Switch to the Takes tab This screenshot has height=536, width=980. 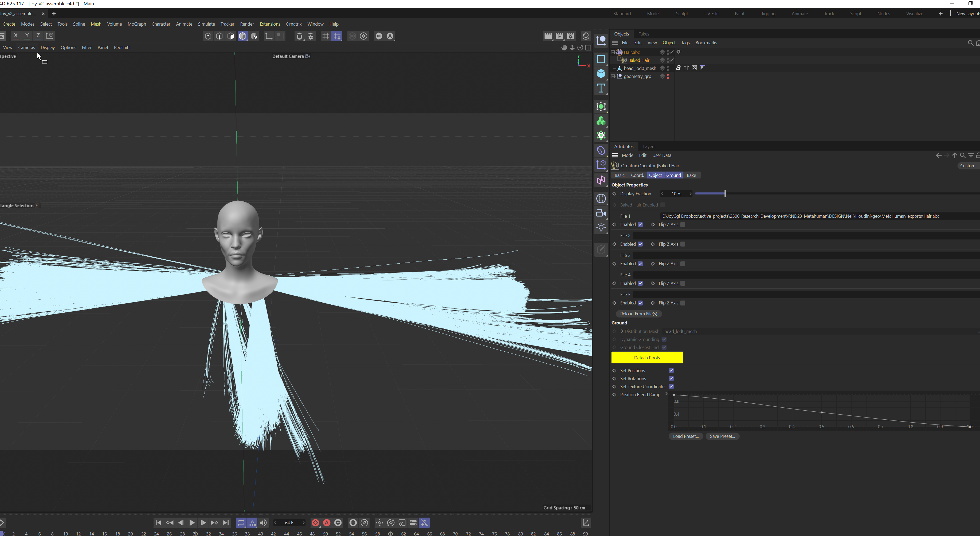(644, 34)
